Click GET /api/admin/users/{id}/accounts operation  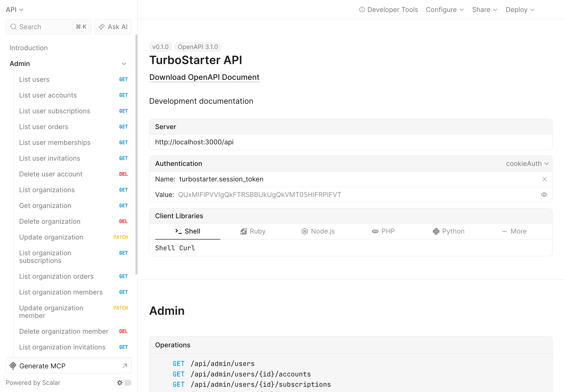[242, 374]
